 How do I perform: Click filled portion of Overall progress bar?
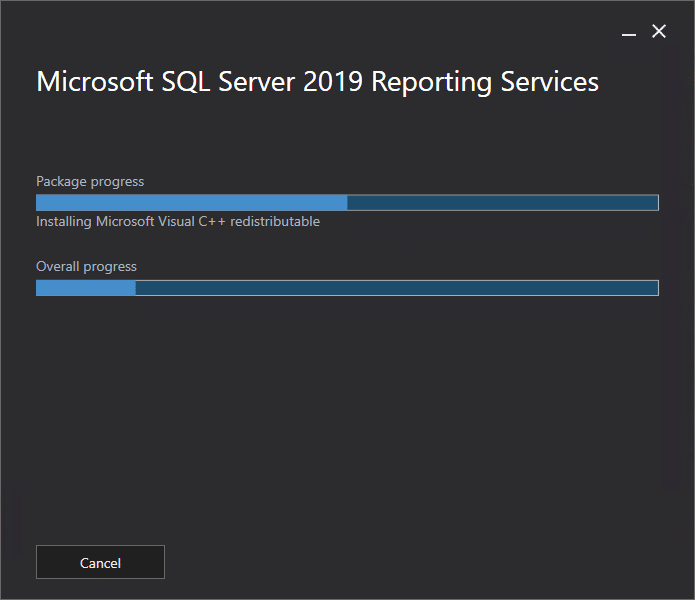(85, 288)
